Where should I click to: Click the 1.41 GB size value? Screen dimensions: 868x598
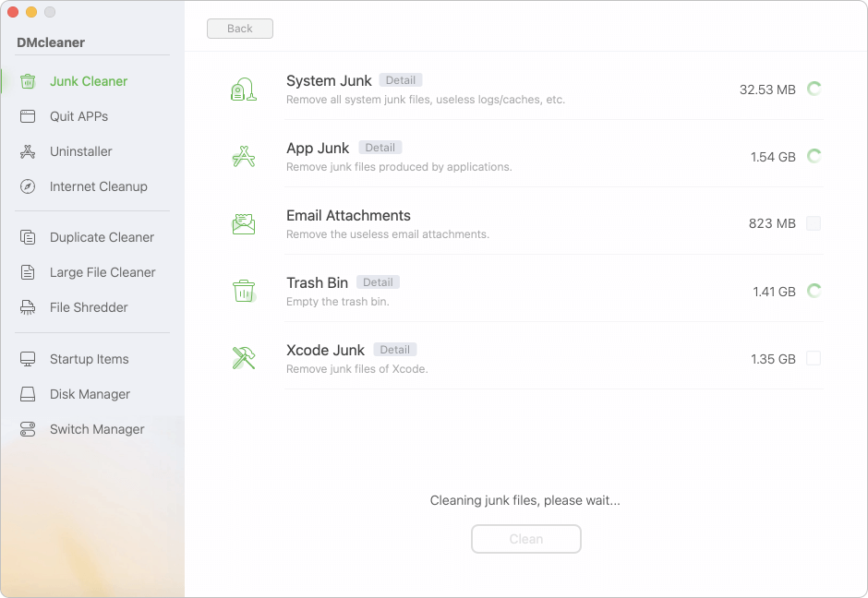pos(774,292)
